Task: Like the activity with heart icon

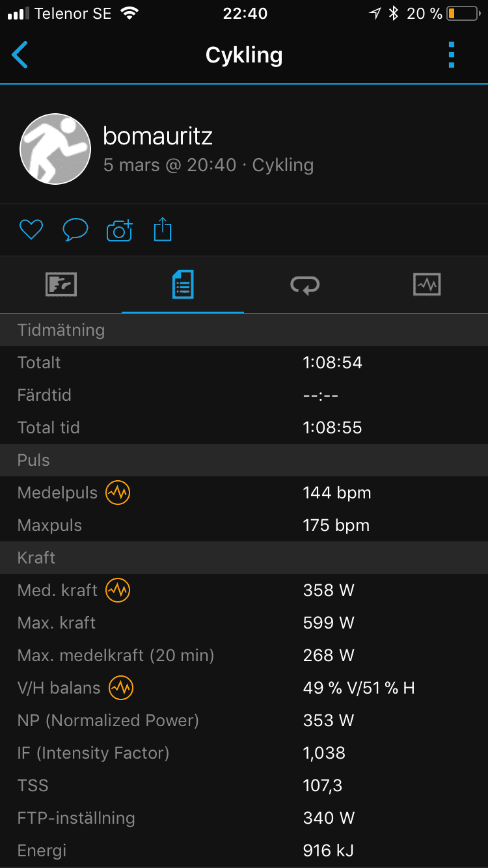Action: (x=31, y=230)
